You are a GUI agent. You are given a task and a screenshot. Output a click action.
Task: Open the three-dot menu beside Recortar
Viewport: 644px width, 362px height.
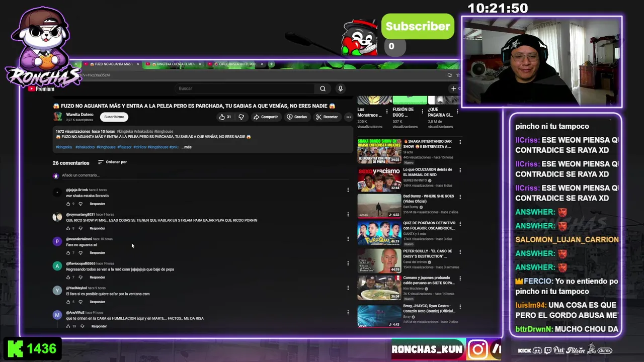pos(348,117)
